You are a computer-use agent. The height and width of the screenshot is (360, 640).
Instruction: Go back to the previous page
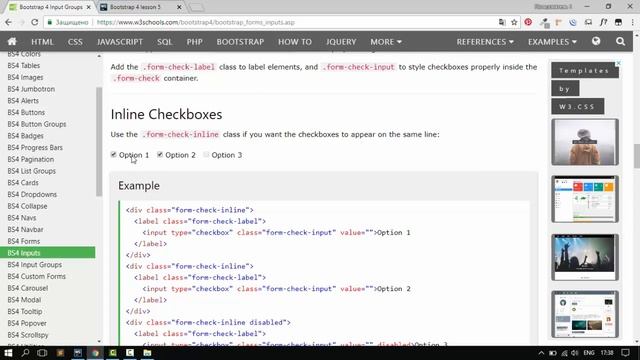pos(9,22)
